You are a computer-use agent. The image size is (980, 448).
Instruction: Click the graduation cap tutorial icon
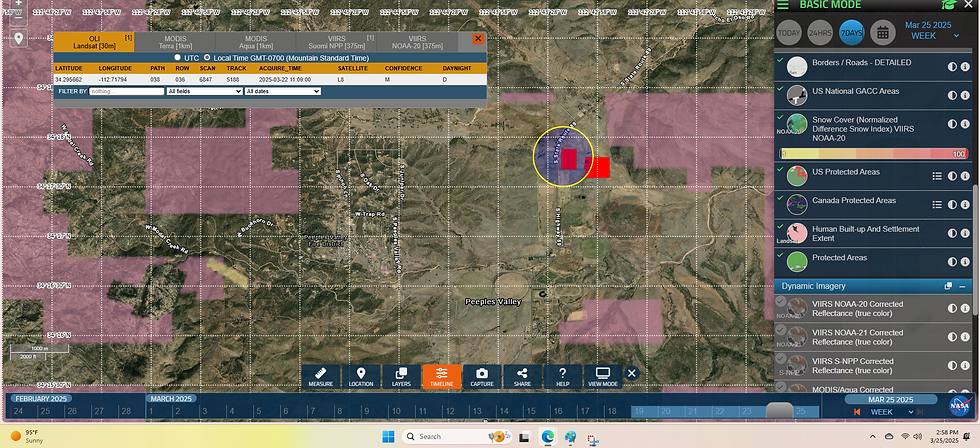(949, 4)
